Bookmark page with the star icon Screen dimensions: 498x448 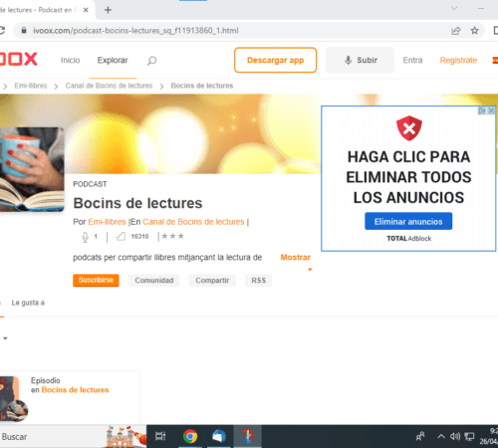[x=474, y=31]
